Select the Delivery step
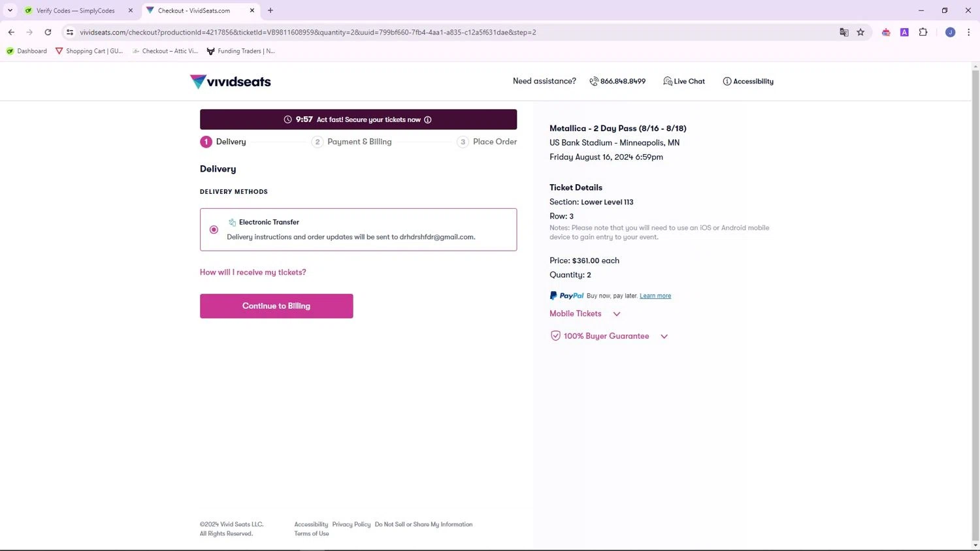 tap(223, 142)
